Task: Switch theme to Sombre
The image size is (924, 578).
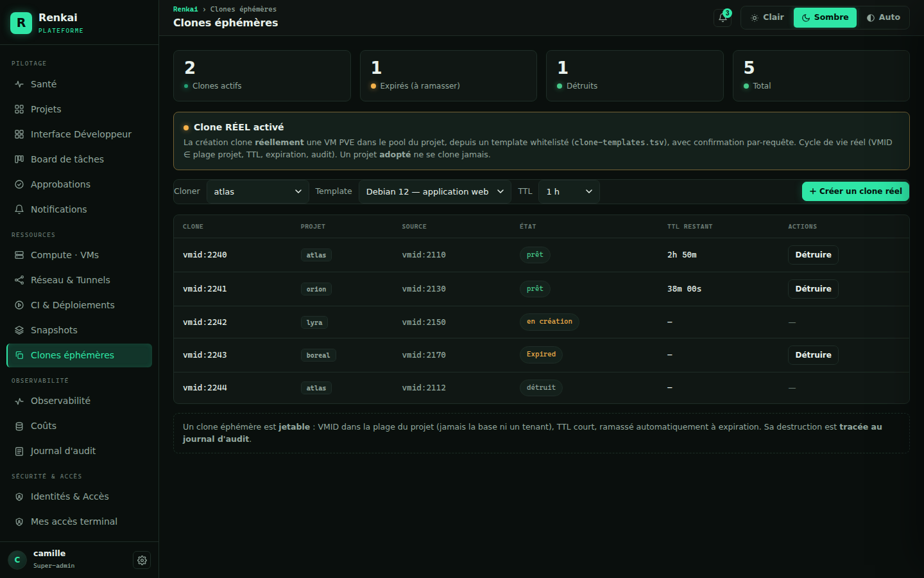Action: click(825, 17)
